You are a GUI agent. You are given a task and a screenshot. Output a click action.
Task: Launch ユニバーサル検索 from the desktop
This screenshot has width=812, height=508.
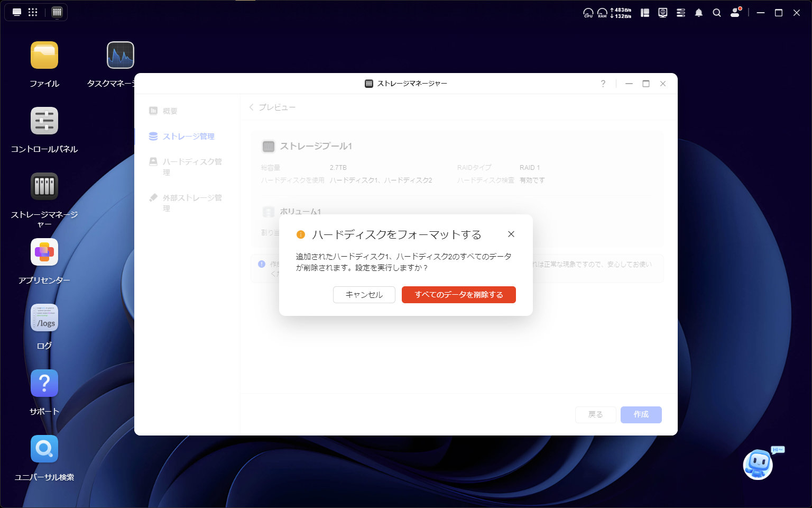(x=44, y=449)
